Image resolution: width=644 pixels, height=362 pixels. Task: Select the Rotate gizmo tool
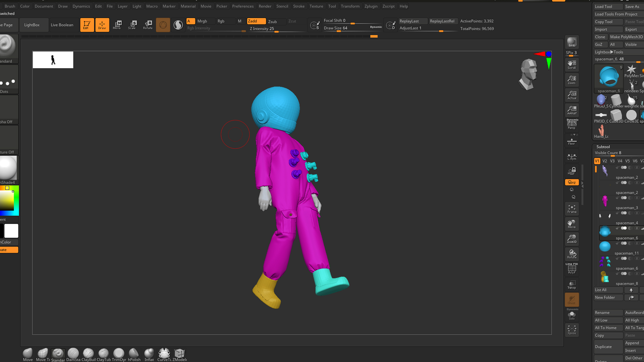pyautogui.click(x=148, y=24)
